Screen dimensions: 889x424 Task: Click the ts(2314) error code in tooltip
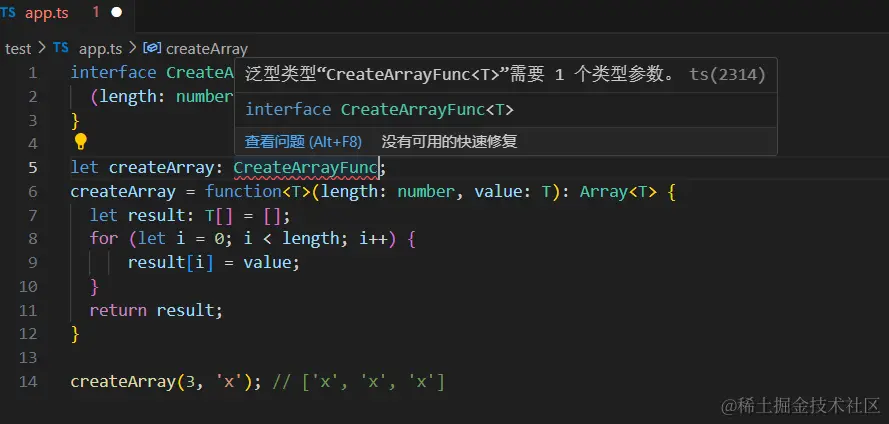[727, 74]
